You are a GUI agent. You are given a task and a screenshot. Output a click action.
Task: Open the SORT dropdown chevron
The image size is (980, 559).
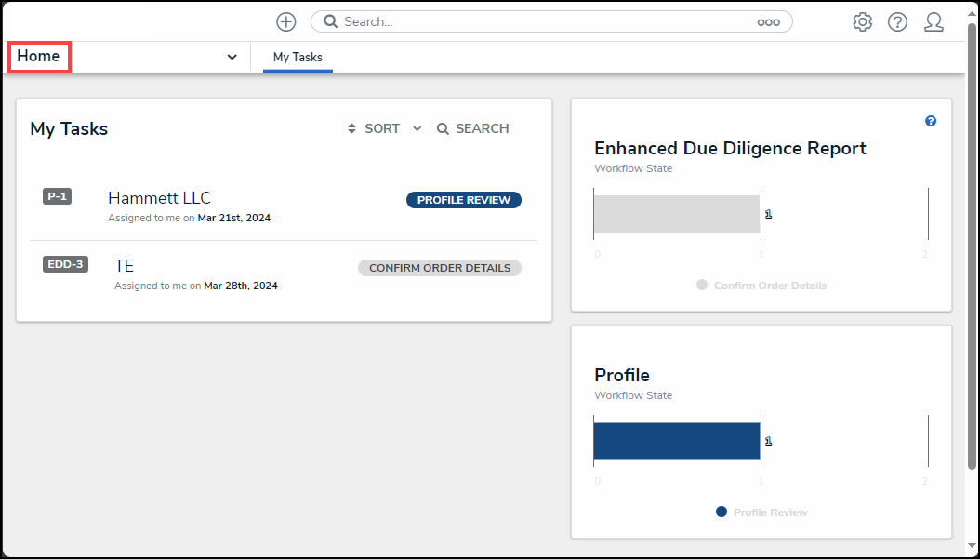(x=417, y=128)
